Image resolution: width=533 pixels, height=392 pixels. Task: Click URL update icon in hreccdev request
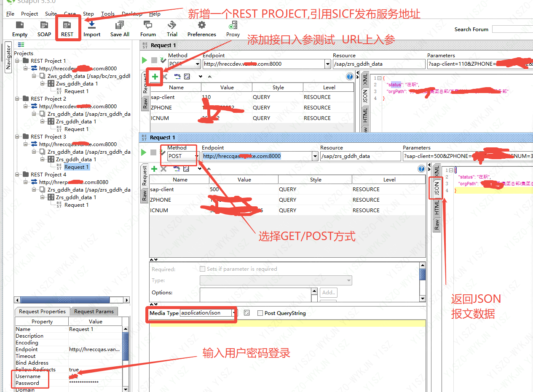pos(177,77)
